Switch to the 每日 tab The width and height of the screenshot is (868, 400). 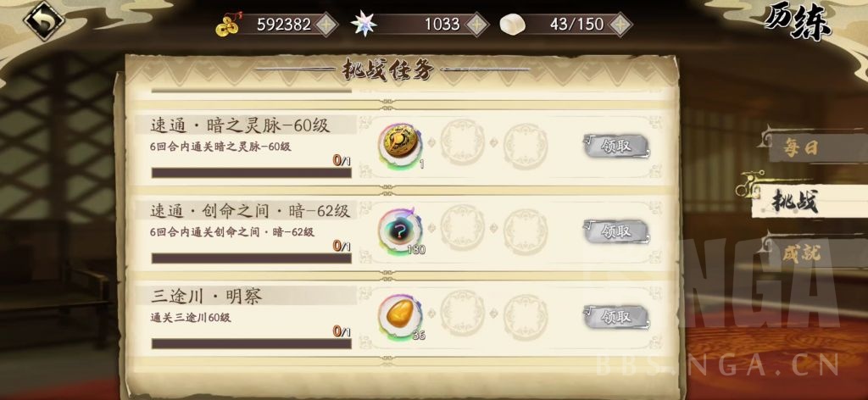(802, 148)
